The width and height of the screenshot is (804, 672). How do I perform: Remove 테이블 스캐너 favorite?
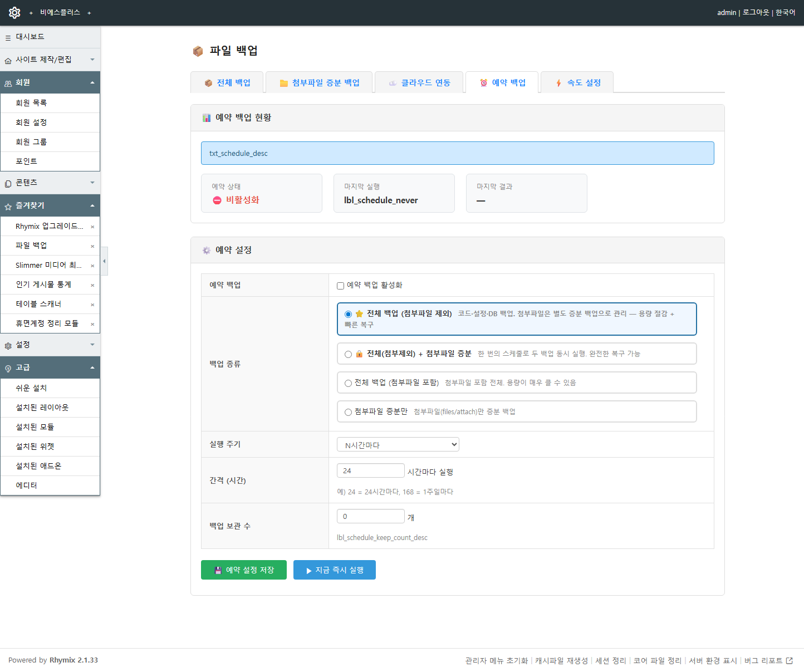pos(92,305)
